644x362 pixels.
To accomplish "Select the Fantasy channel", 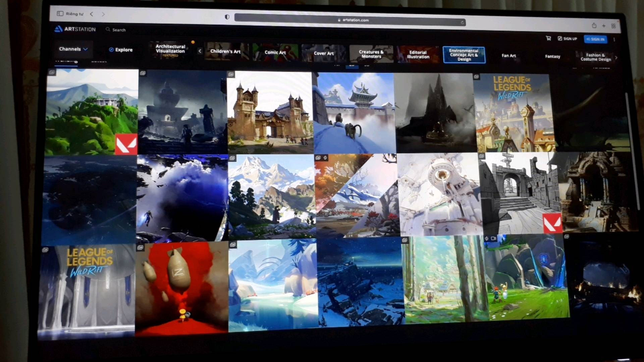I will pyautogui.click(x=552, y=56).
